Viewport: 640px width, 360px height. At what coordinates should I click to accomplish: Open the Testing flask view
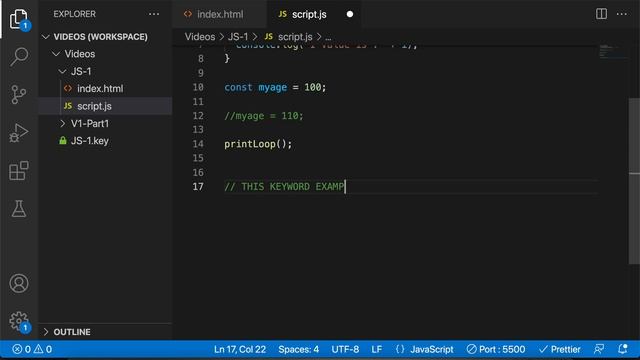(19, 209)
